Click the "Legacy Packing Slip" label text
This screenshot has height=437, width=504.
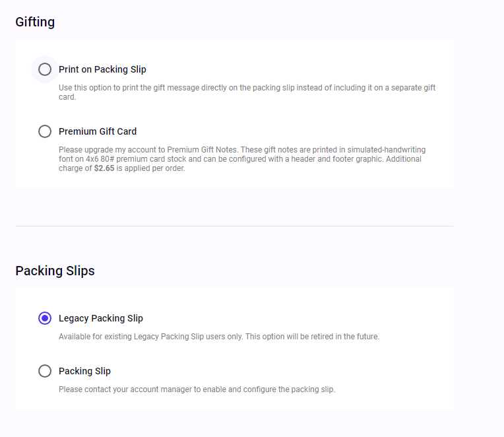[x=101, y=318]
